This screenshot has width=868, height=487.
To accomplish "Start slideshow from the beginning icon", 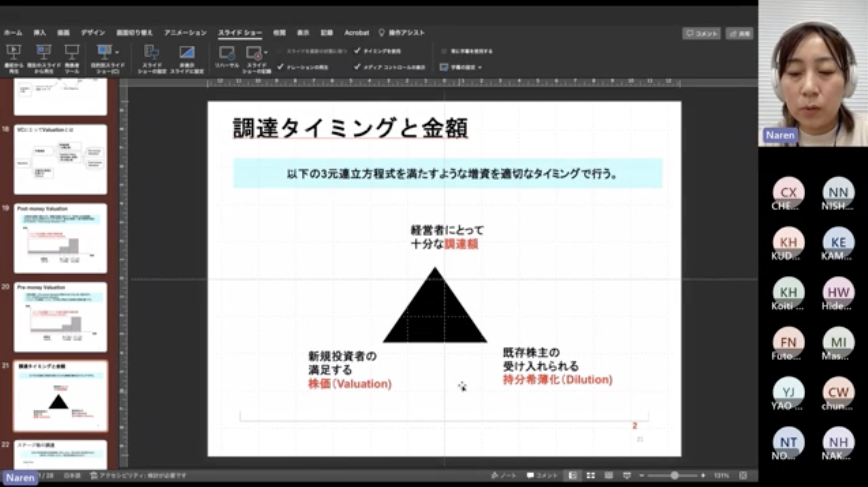I will click(x=13, y=52).
